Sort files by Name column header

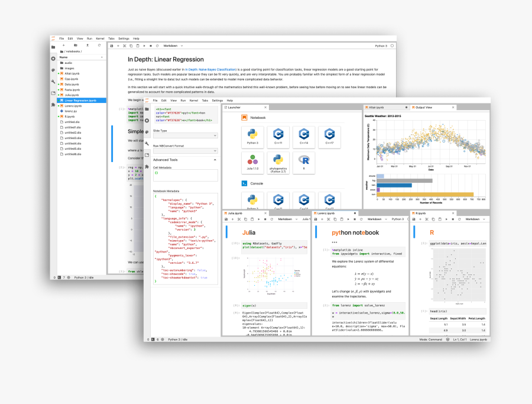82,57
